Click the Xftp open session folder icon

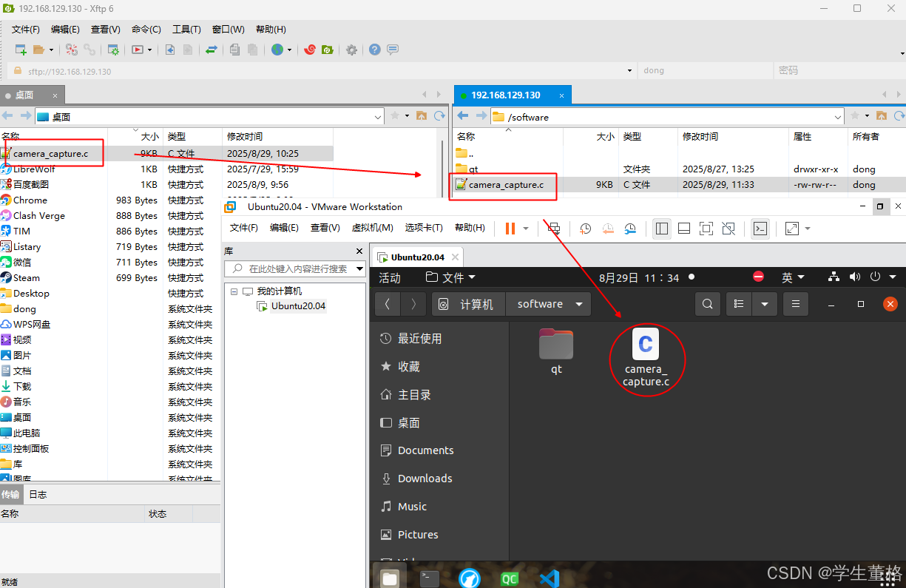click(39, 50)
